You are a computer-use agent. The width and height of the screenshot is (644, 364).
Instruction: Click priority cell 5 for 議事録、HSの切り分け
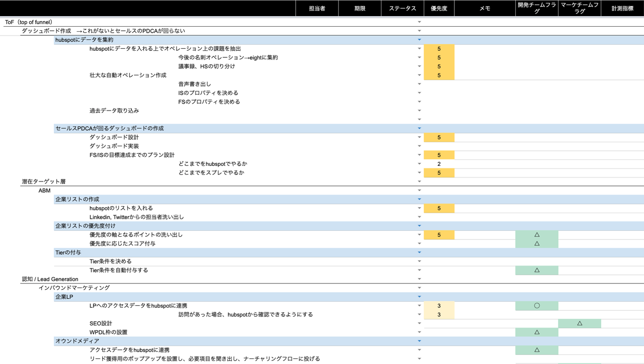pyautogui.click(x=439, y=66)
